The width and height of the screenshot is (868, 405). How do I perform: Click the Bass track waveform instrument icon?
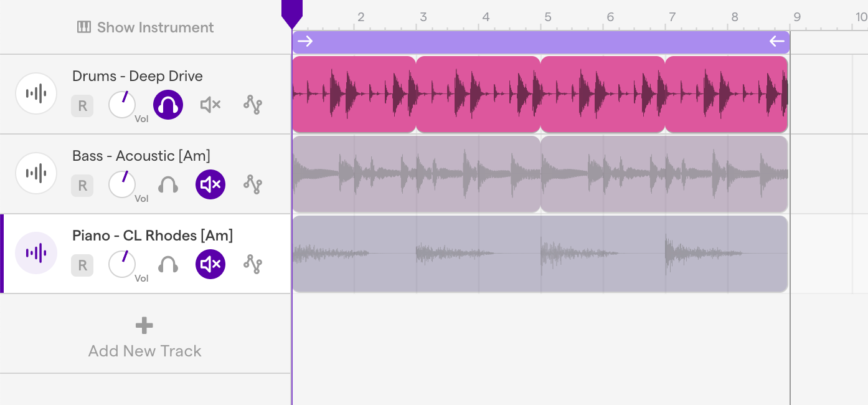pyautogui.click(x=36, y=173)
